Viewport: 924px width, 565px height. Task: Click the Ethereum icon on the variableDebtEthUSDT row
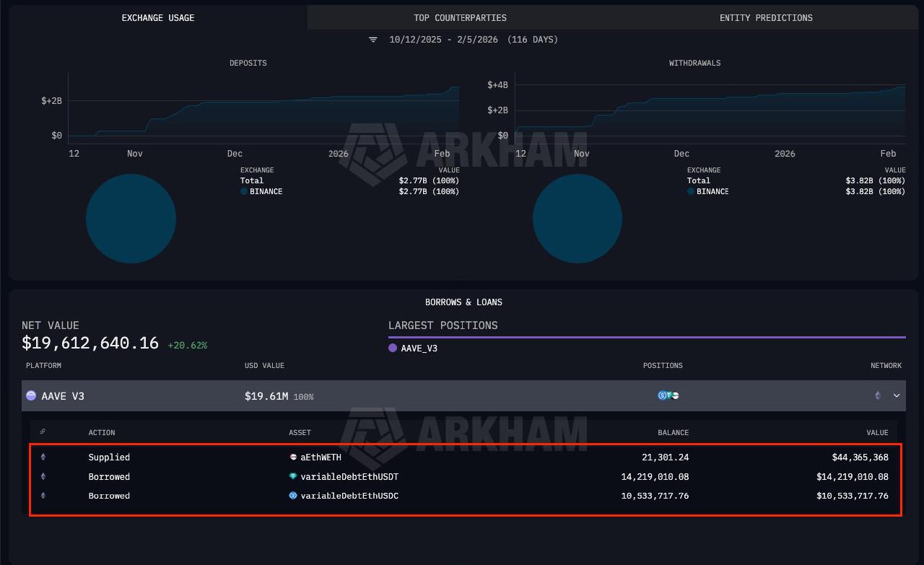point(43,476)
